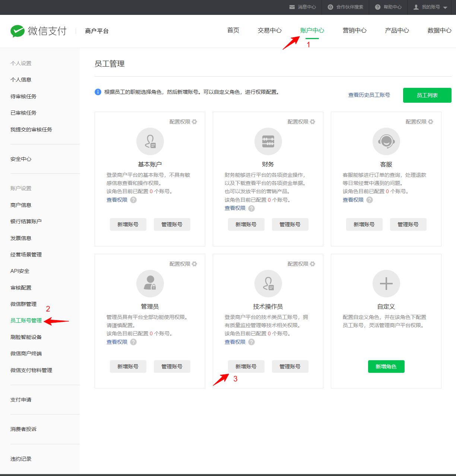Click the help question mark beside 基本账户 查看权限
Viewport: 456px width, 476px height.
click(x=133, y=200)
